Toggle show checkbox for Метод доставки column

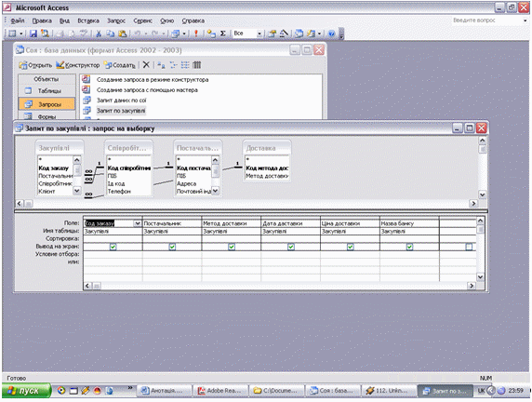[x=232, y=247]
